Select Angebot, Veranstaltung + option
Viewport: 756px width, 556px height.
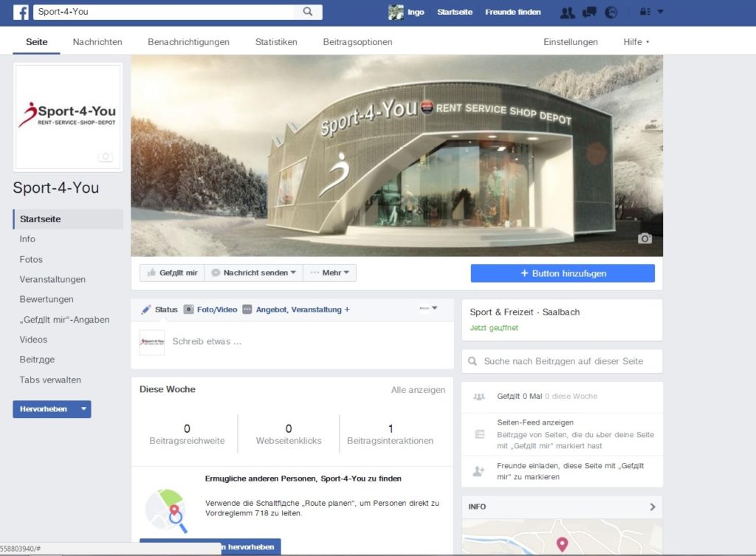pos(296,309)
